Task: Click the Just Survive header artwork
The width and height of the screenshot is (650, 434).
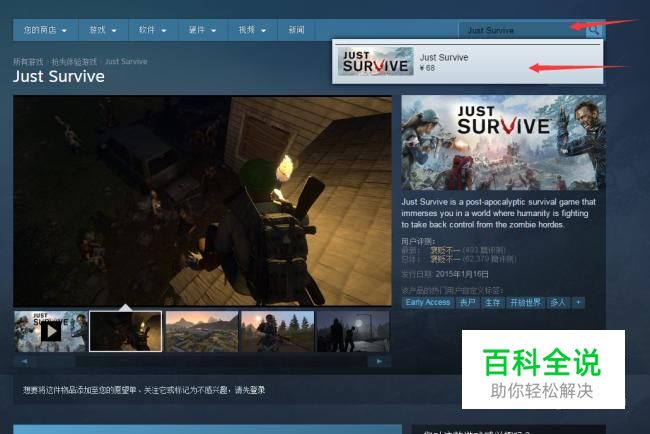Action: coord(503,143)
